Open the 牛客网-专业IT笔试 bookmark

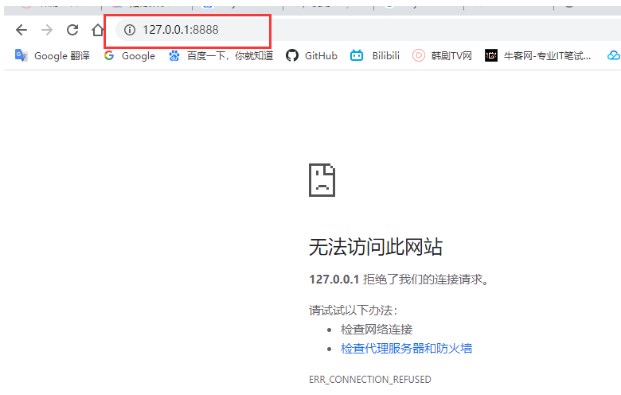[538, 55]
